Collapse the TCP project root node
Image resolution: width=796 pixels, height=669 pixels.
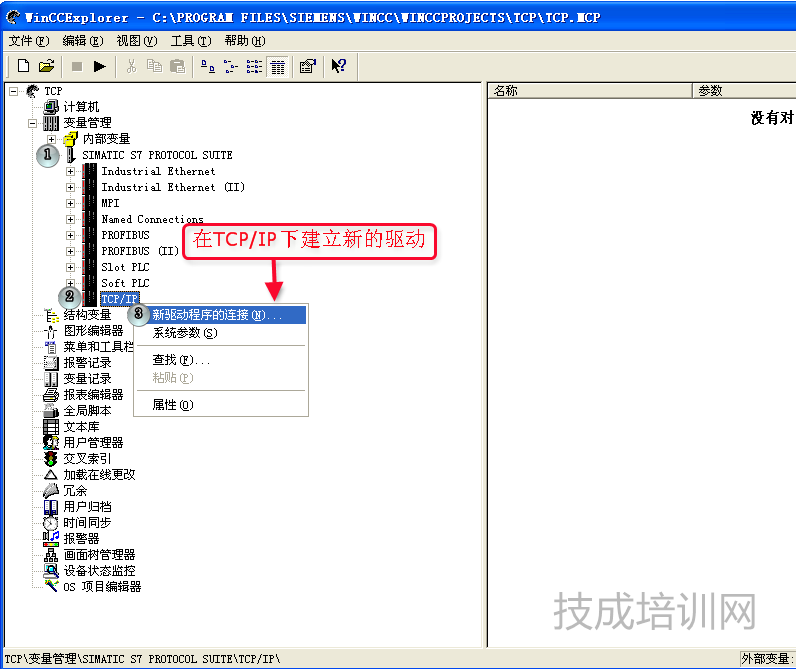14,91
